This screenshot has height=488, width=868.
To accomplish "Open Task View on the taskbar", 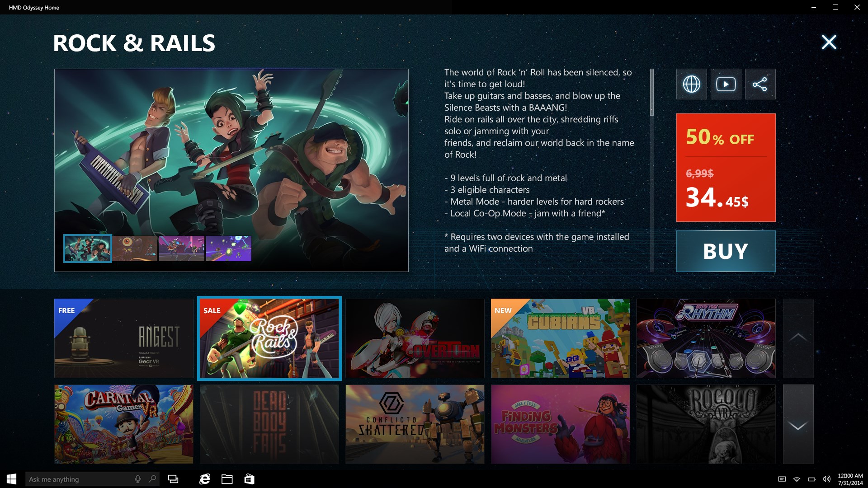I will pyautogui.click(x=173, y=479).
